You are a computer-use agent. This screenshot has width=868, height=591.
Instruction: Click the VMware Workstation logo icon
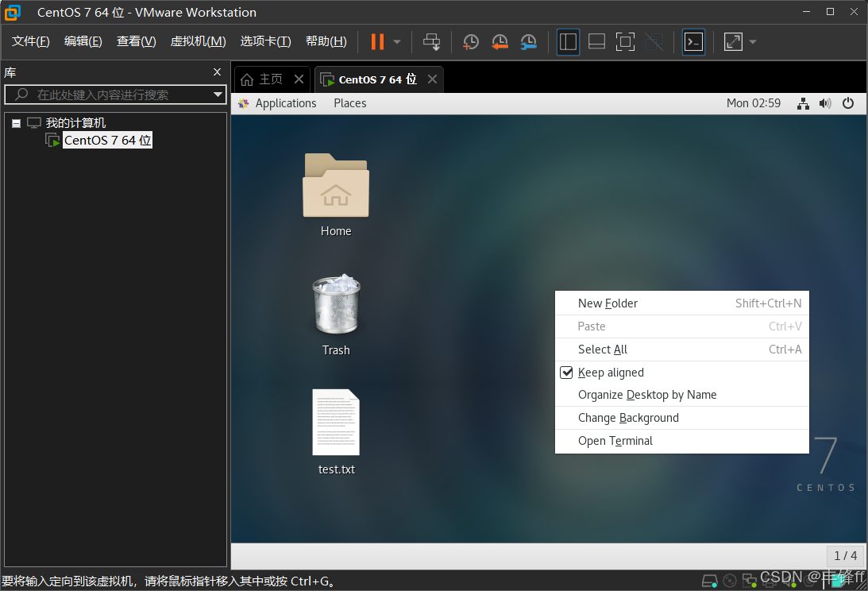12,12
